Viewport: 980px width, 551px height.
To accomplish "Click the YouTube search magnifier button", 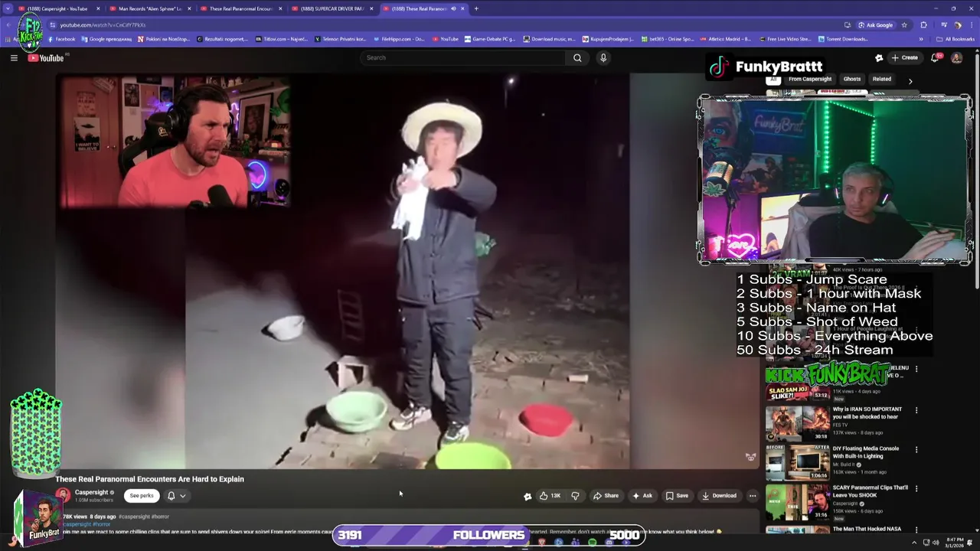I will click(577, 57).
